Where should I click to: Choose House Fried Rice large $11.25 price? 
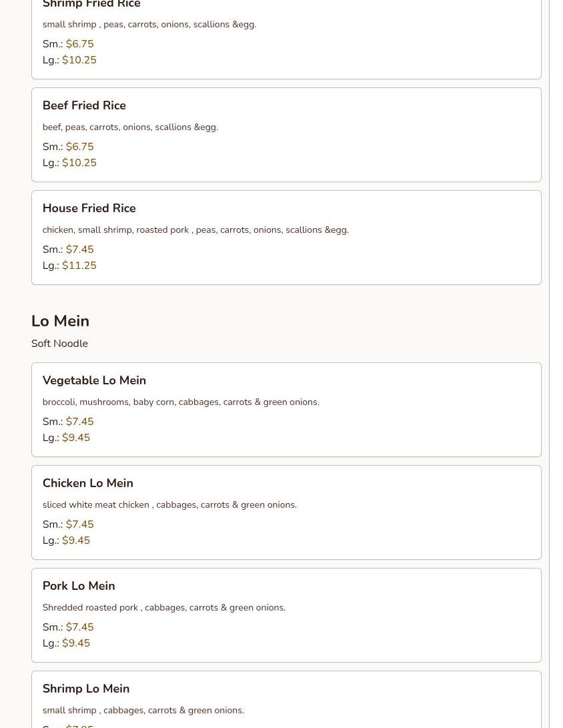point(79,266)
